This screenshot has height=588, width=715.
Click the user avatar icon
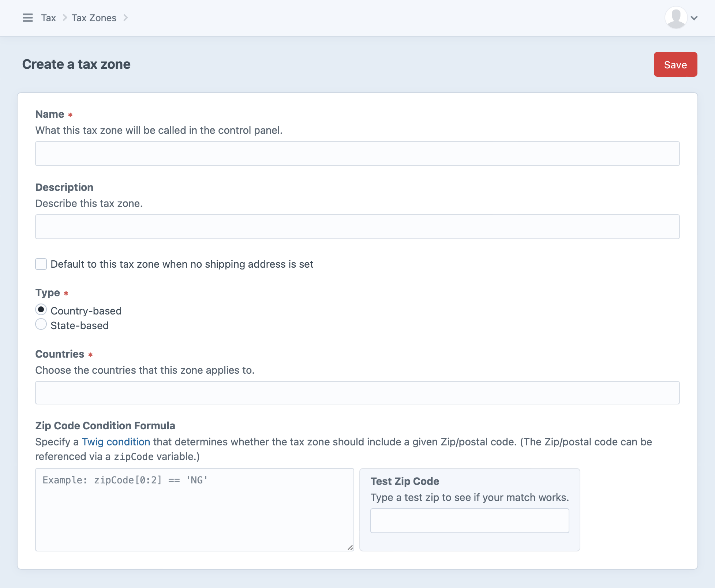pyautogui.click(x=675, y=18)
